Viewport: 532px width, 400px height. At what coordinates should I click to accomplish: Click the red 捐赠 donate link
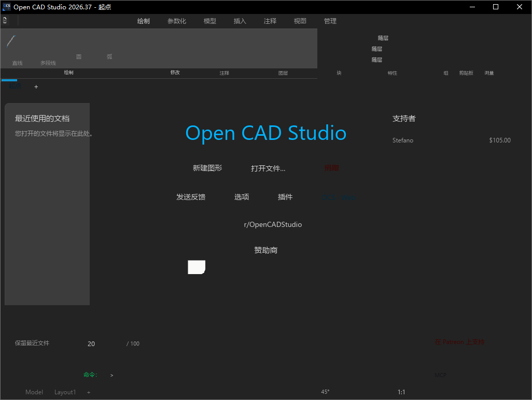coord(331,168)
